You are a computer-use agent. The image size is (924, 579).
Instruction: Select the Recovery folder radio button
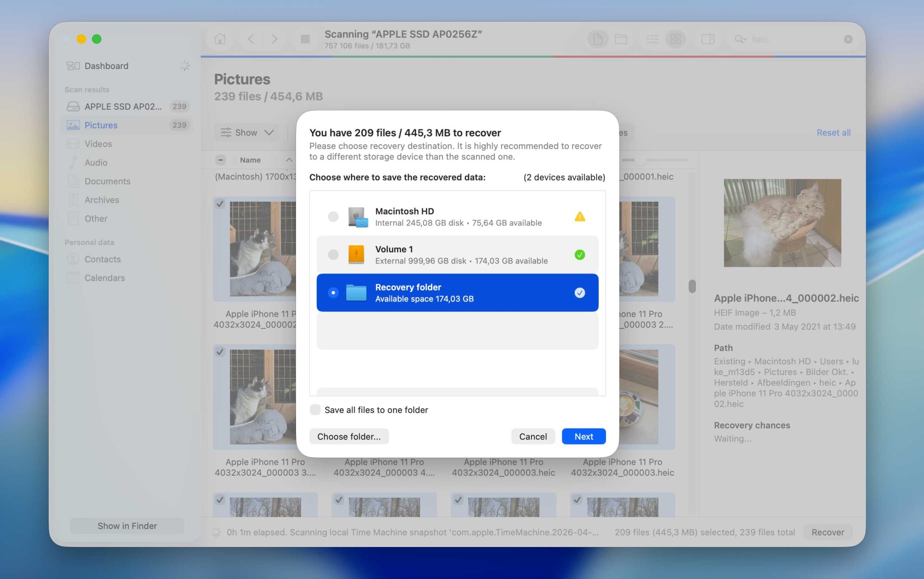point(333,292)
